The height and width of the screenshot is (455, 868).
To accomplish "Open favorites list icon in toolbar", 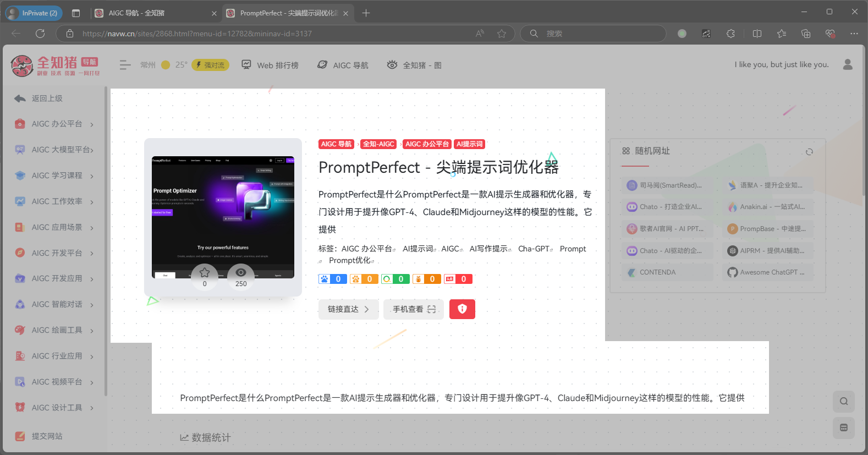I will 782,34.
